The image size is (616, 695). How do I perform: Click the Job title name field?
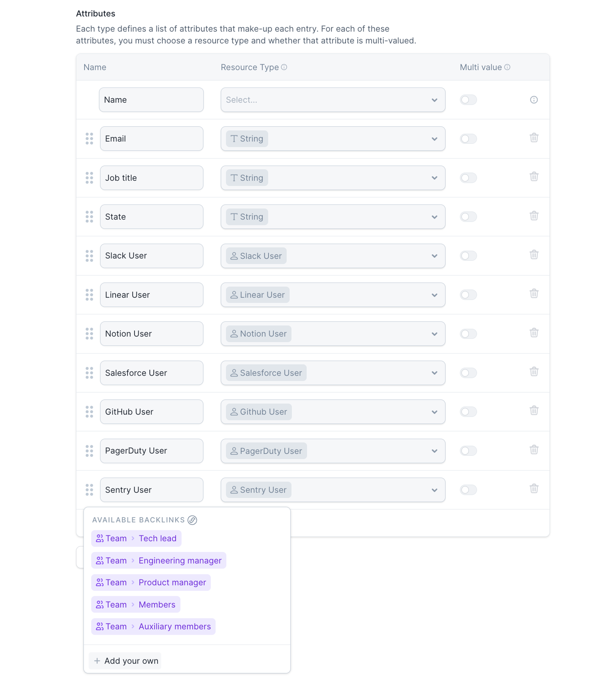[151, 178]
